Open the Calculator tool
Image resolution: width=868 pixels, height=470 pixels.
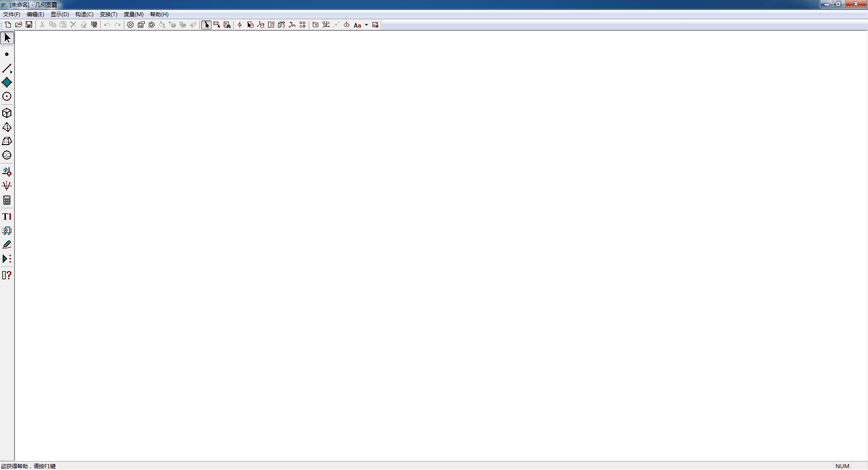pos(7,200)
